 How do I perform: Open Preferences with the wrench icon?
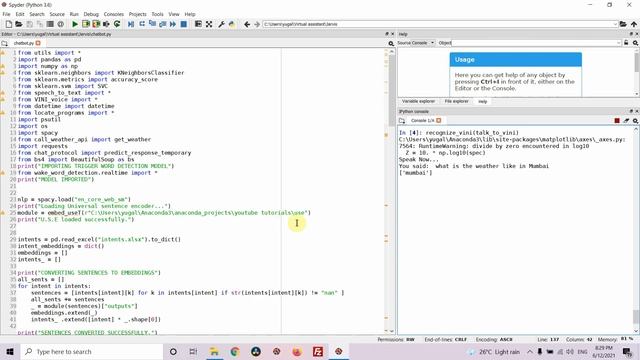[221, 24]
